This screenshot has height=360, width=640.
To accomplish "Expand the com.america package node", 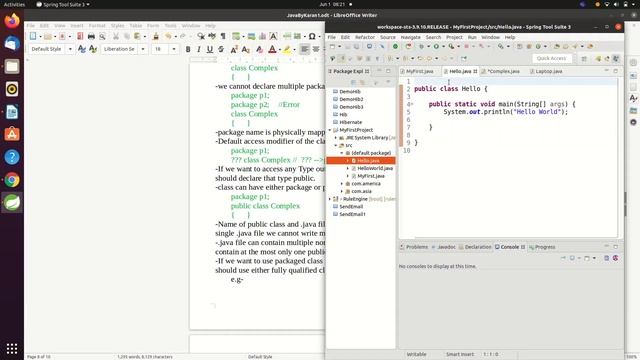I will [x=342, y=184].
